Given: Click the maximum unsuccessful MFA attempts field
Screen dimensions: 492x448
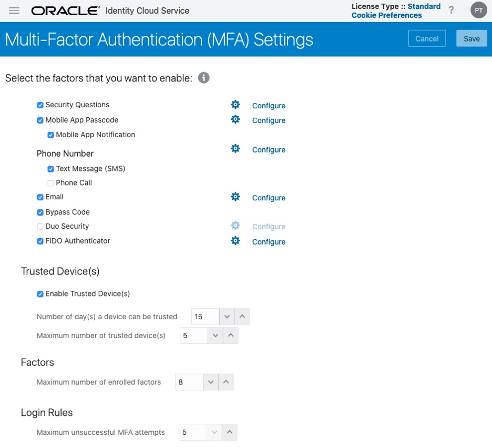Looking at the screenshot, I should [x=192, y=433].
